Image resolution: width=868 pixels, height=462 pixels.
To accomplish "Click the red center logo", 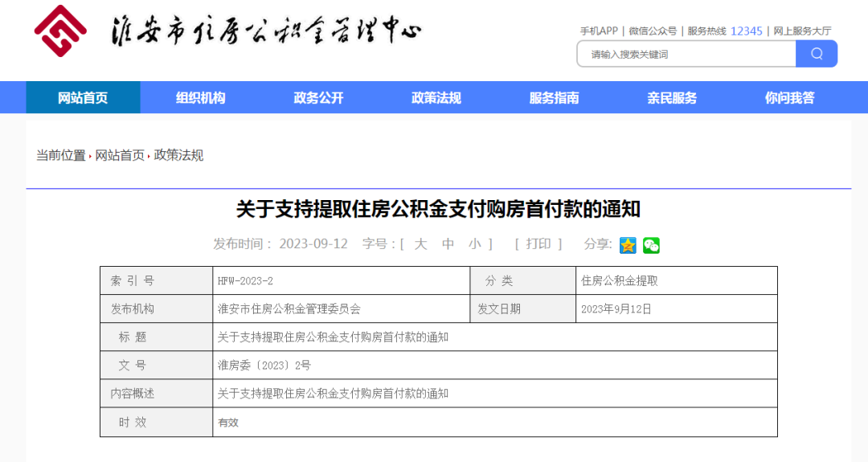I will [60, 31].
